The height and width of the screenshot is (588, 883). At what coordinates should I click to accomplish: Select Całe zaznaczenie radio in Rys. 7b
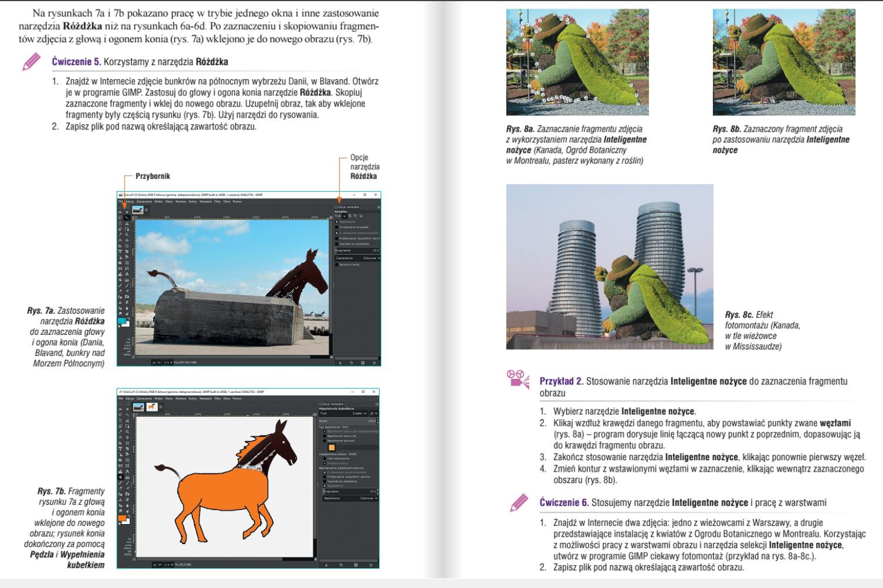point(325,459)
